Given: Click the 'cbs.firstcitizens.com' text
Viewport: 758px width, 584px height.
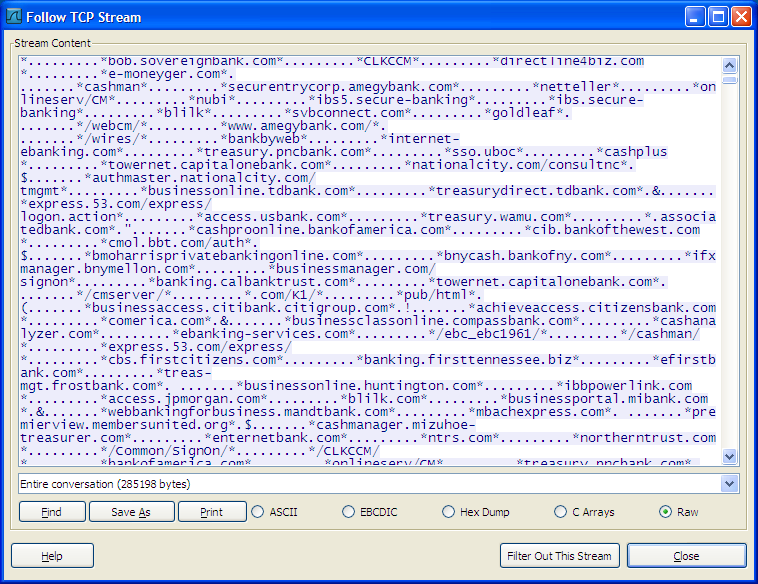Looking at the screenshot, I should pyautogui.click(x=192, y=360).
